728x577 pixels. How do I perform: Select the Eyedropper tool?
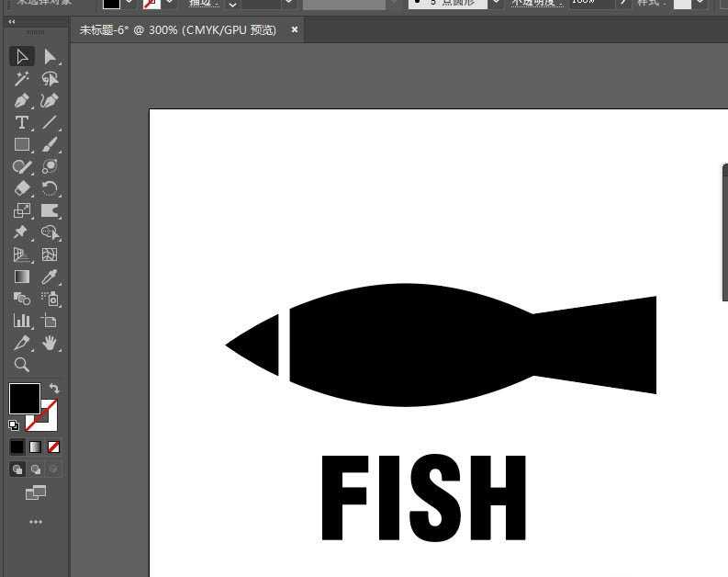50,277
